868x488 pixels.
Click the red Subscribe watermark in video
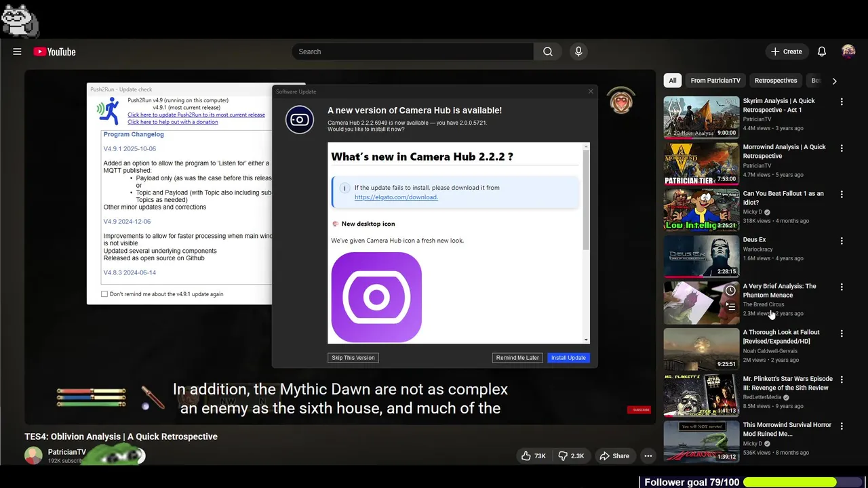point(640,409)
